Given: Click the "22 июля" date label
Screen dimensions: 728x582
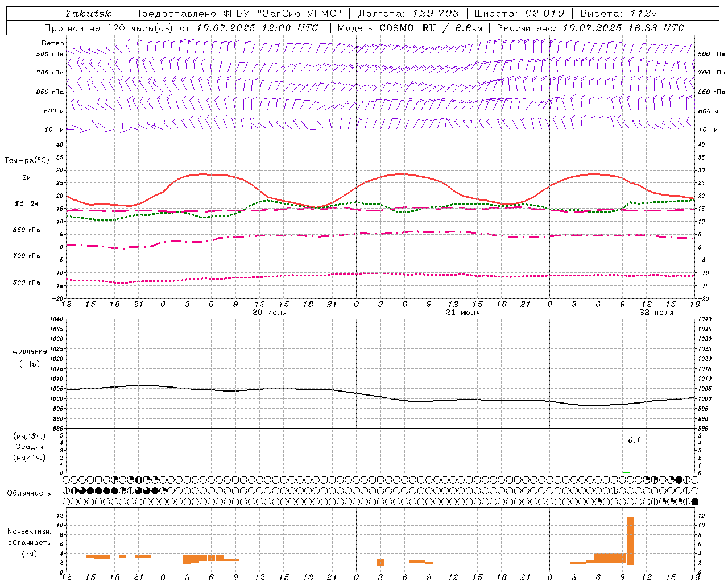Looking at the screenshot, I should click(656, 313).
